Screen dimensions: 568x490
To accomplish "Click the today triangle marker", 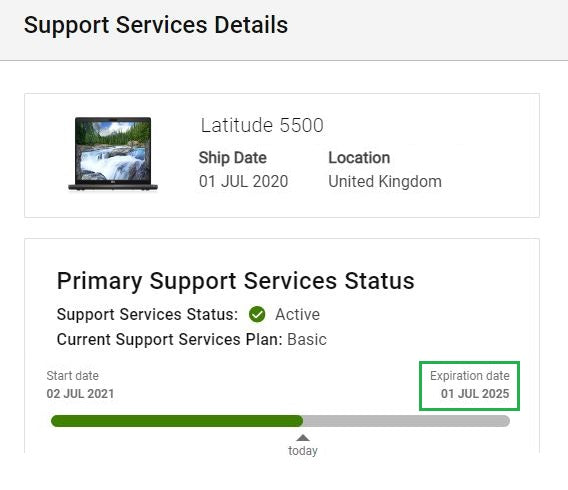I will tap(303, 438).
